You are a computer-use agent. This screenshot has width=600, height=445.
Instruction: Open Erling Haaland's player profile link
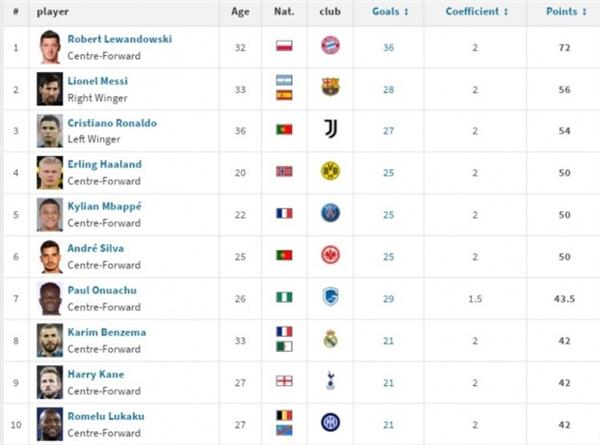pyautogui.click(x=104, y=164)
